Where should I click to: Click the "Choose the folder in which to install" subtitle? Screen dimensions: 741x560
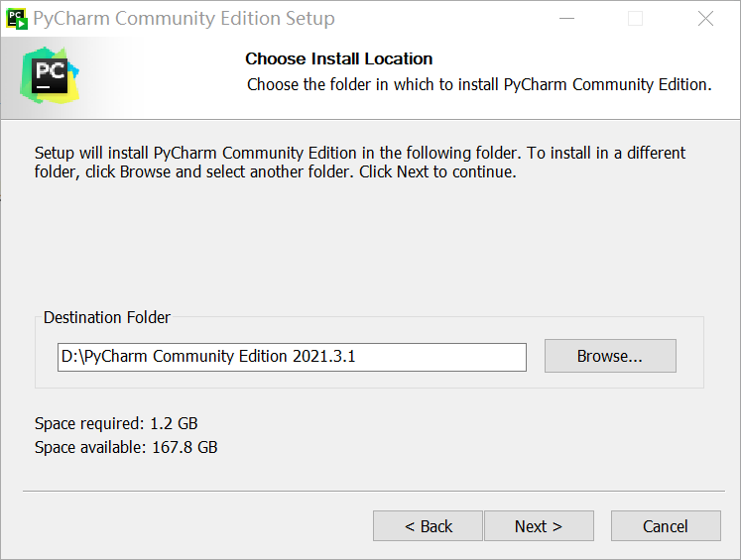(x=479, y=84)
